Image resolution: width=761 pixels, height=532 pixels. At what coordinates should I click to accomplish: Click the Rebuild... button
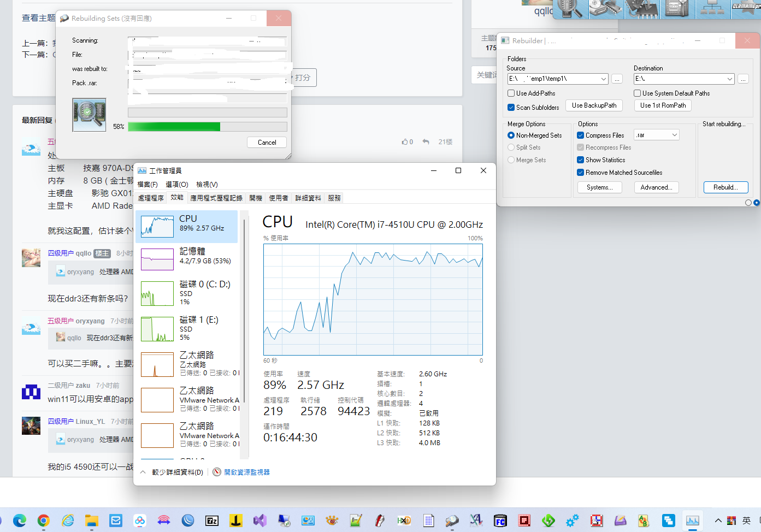coord(725,187)
